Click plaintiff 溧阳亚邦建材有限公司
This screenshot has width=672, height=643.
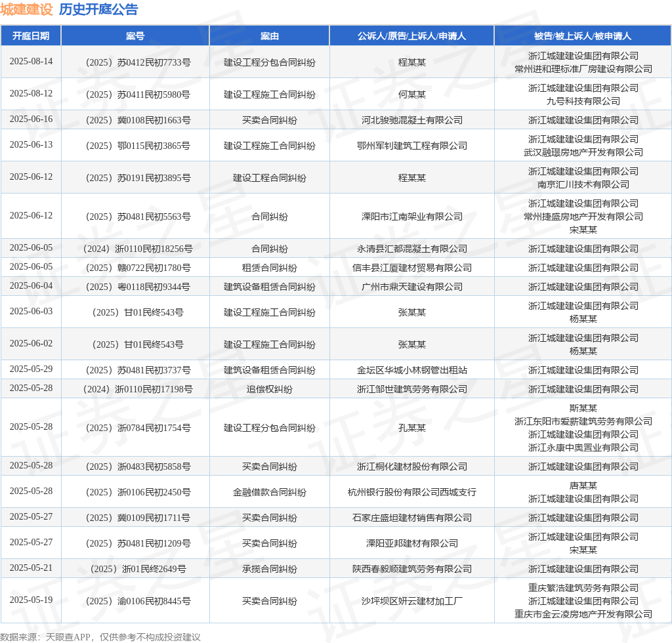pyautogui.click(x=412, y=544)
